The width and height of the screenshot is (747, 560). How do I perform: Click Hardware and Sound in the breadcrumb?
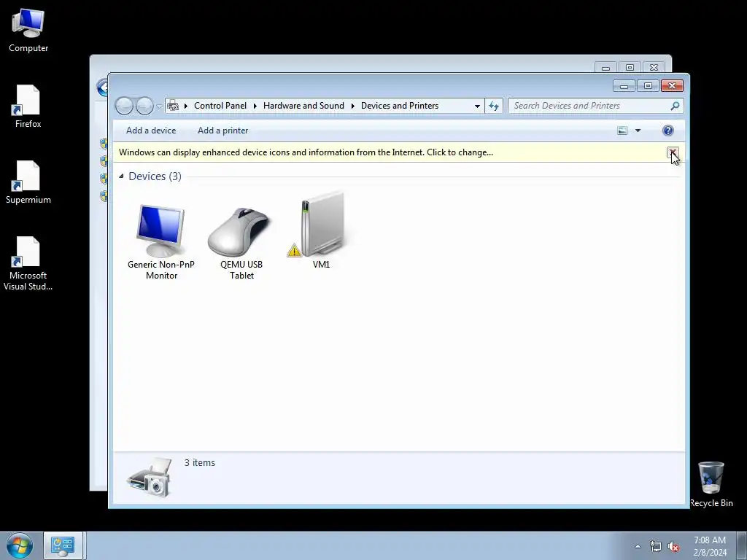point(303,106)
